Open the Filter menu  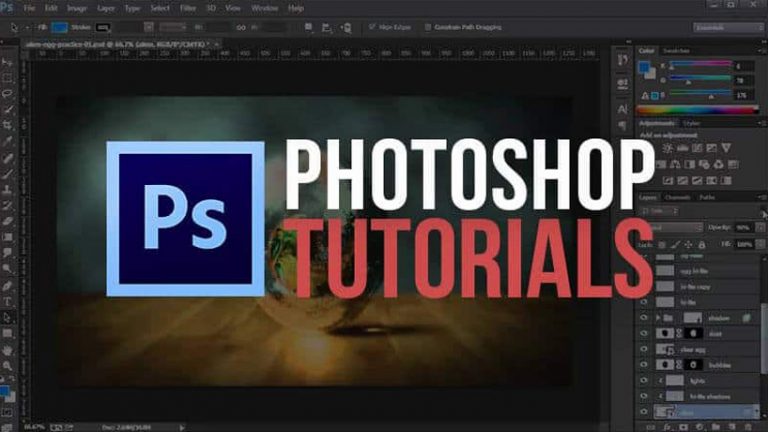click(x=188, y=8)
